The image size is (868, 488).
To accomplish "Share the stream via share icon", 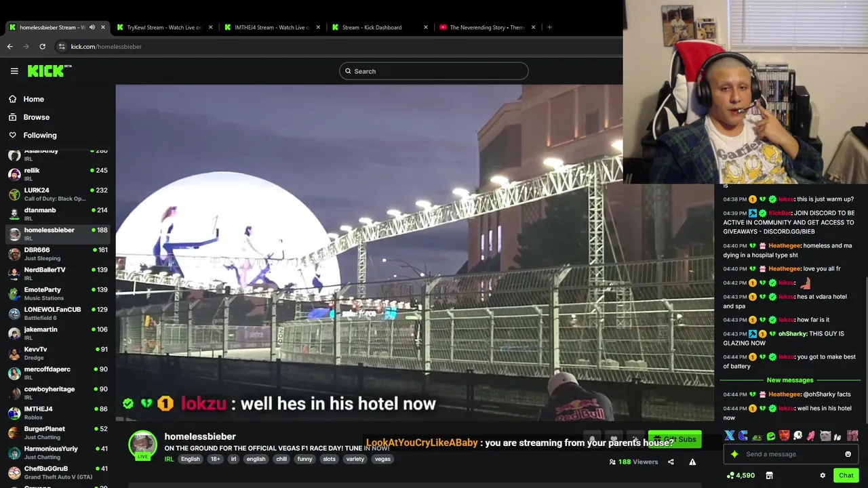I will [671, 462].
